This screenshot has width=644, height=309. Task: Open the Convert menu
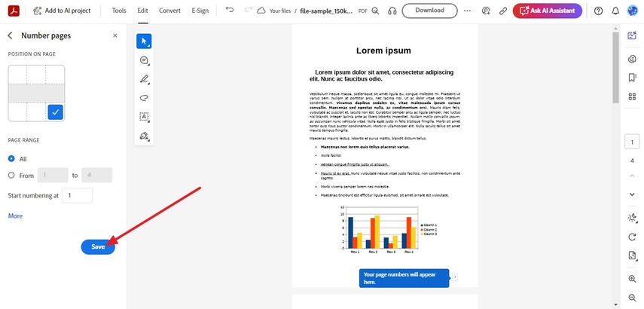point(169,11)
